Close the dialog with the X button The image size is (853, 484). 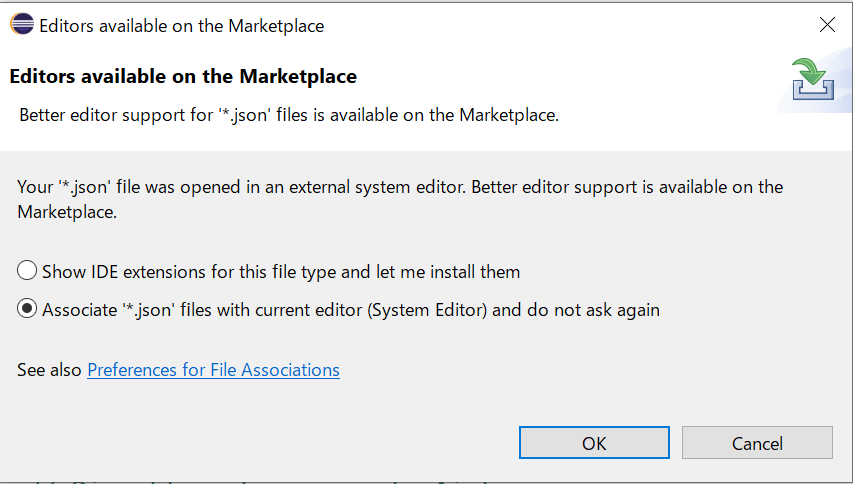click(827, 24)
